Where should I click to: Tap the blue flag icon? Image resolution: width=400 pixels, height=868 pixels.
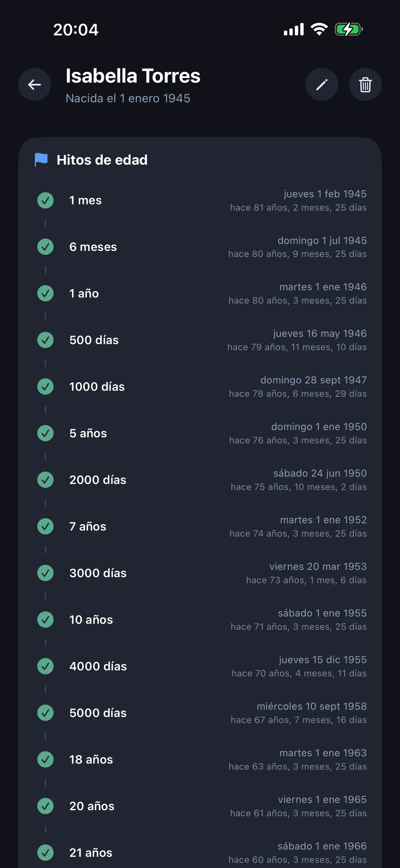click(x=41, y=160)
